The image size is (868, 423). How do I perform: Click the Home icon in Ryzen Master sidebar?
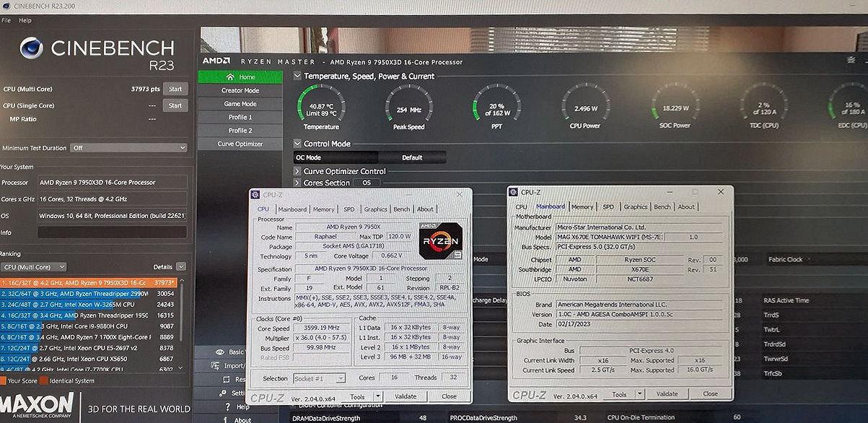point(230,77)
